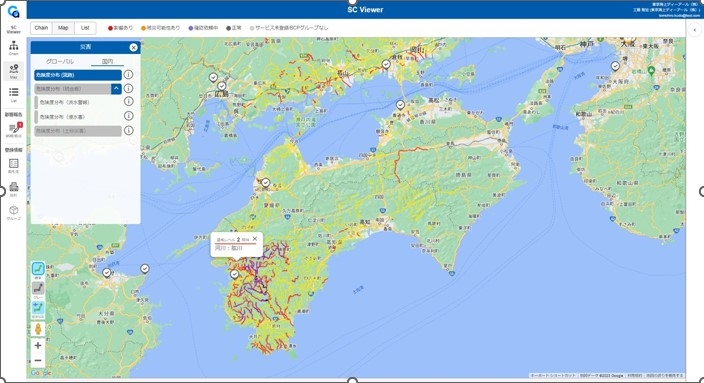Collapse the second 危険度分布 group chevron
The height and width of the screenshot is (383, 704).
pos(116,88)
